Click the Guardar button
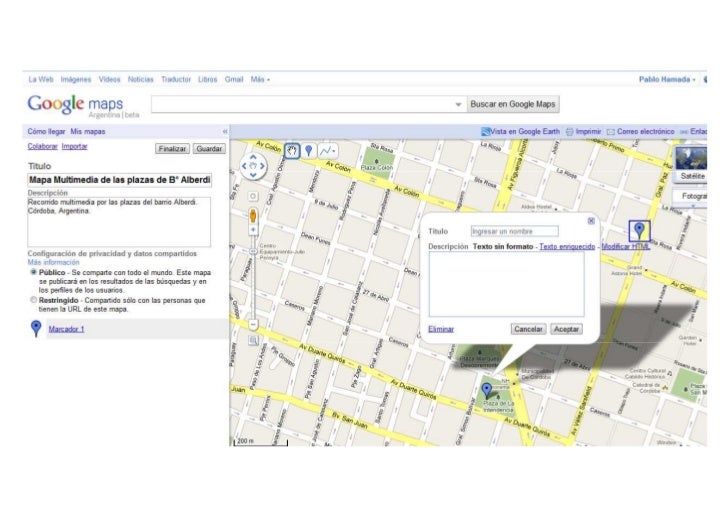 coord(209,149)
